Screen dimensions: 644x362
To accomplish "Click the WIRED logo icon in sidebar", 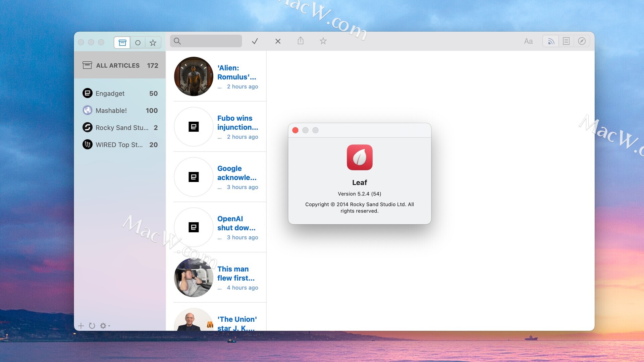I will pyautogui.click(x=88, y=144).
